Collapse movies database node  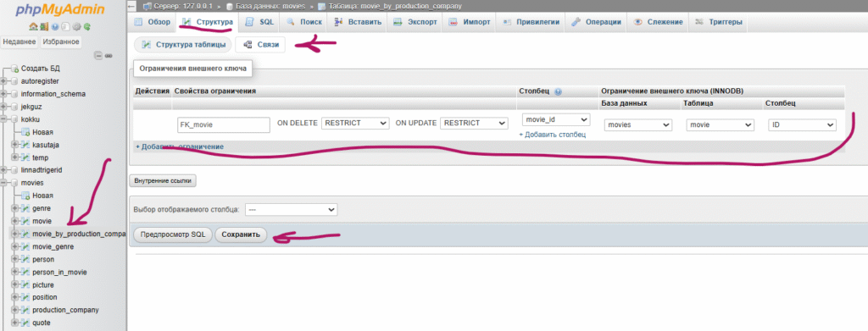pos(4,183)
